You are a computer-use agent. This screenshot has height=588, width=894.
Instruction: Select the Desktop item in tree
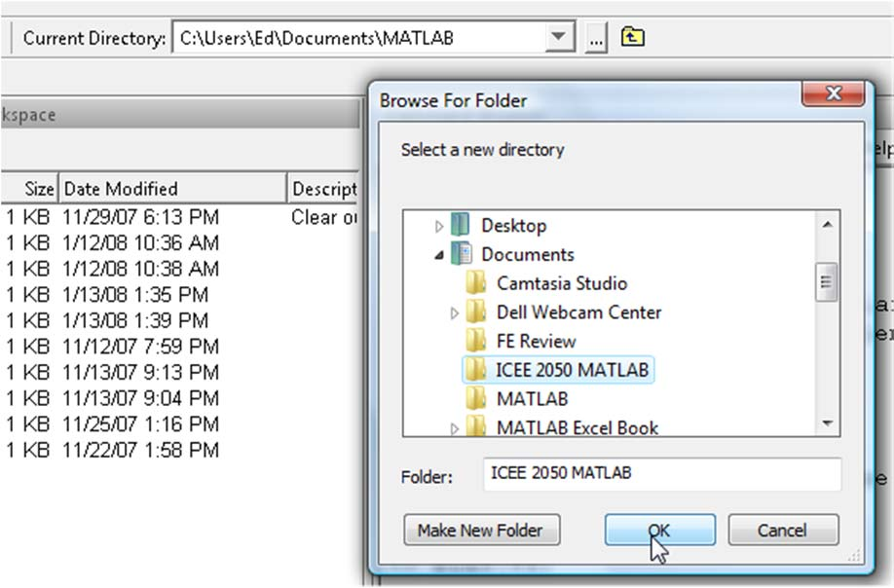[x=513, y=226]
